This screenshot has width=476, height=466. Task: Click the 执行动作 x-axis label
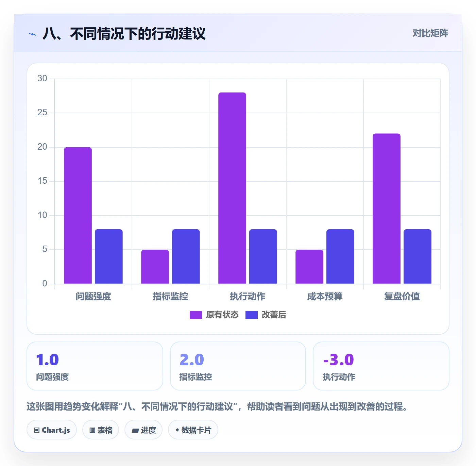point(248,297)
